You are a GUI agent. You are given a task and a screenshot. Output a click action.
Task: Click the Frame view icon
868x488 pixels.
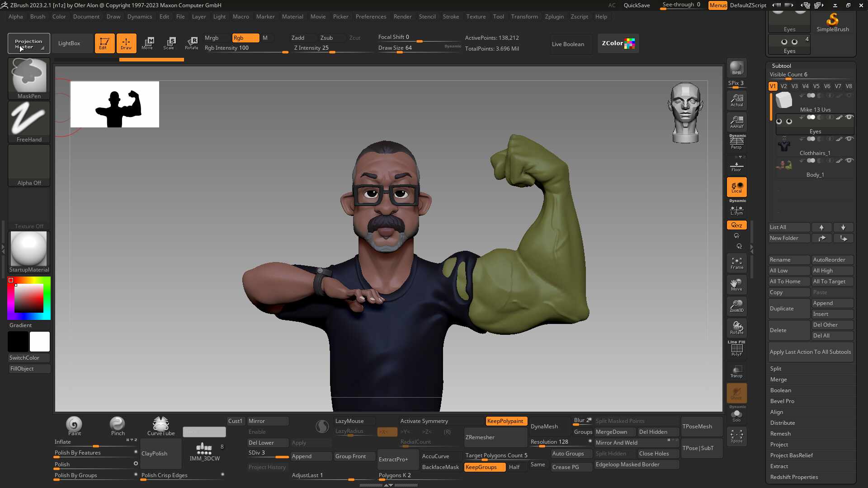pyautogui.click(x=736, y=263)
